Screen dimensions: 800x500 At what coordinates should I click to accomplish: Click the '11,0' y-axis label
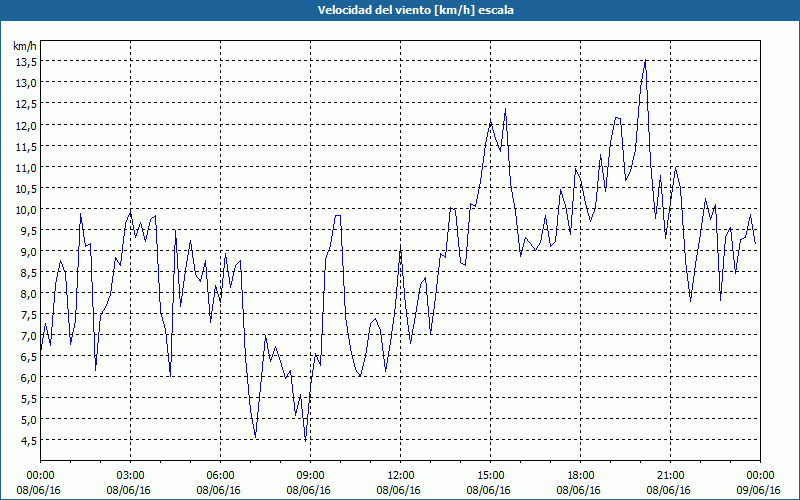click(27, 168)
